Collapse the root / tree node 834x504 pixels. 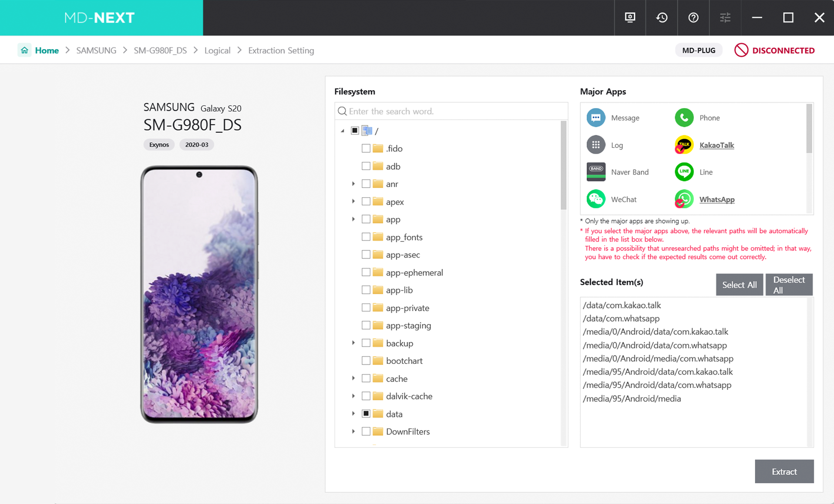pyautogui.click(x=343, y=131)
